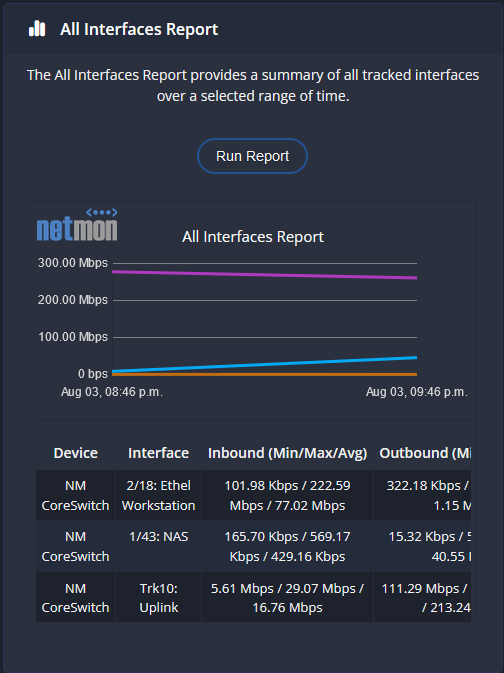This screenshot has width=504, height=673.
Task: Select the 1/43: NAS interface cell
Action: point(158,546)
